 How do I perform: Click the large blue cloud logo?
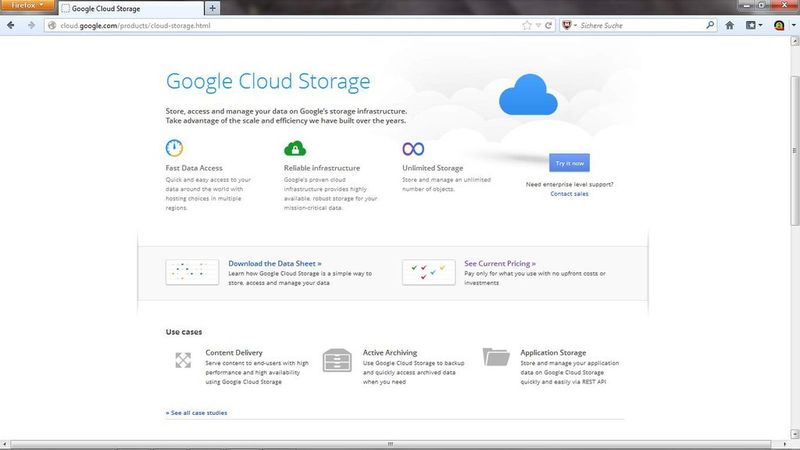pos(528,94)
